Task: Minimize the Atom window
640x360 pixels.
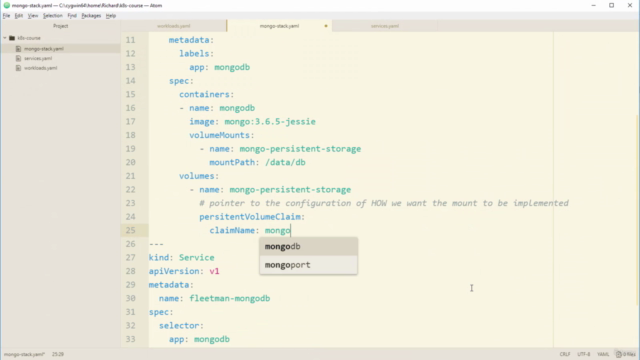Action: 593,5
